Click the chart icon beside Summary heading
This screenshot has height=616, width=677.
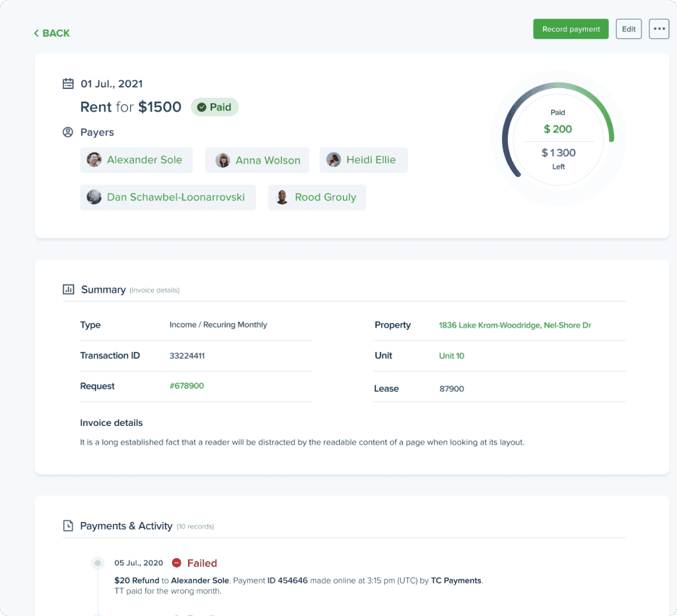[x=68, y=289]
